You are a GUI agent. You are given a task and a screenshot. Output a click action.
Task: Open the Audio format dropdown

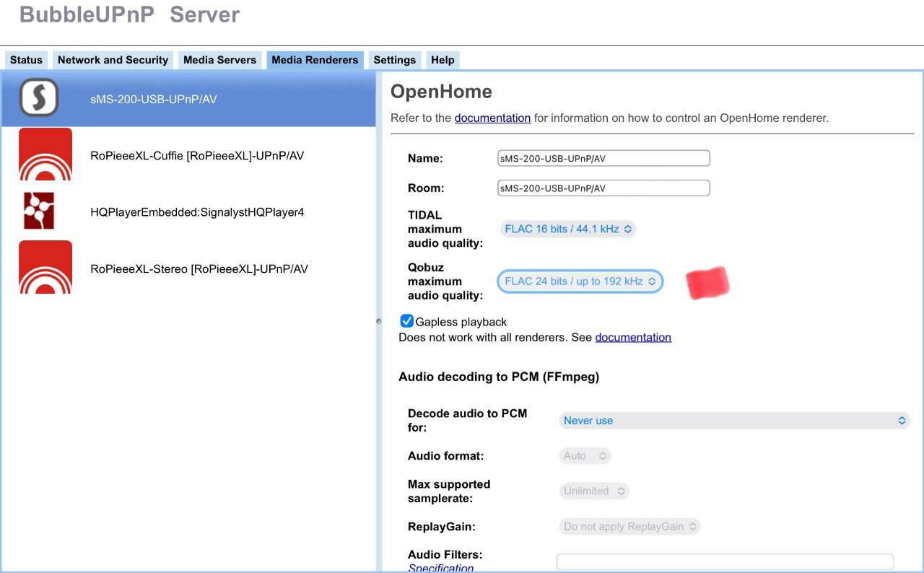coord(585,455)
